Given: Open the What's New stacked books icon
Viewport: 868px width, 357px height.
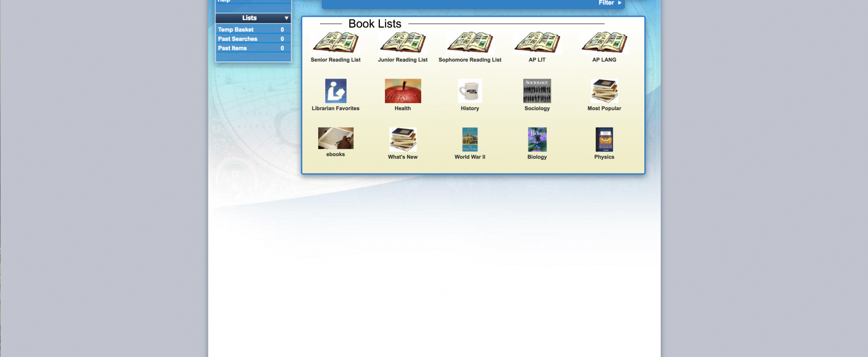Looking at the screenshot, I should pyautogui.click(x=403, y=139).
